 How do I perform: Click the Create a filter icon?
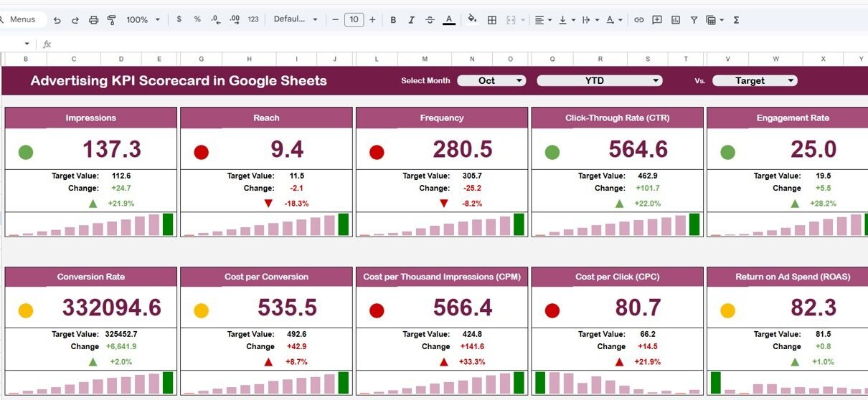coord(694,20)
